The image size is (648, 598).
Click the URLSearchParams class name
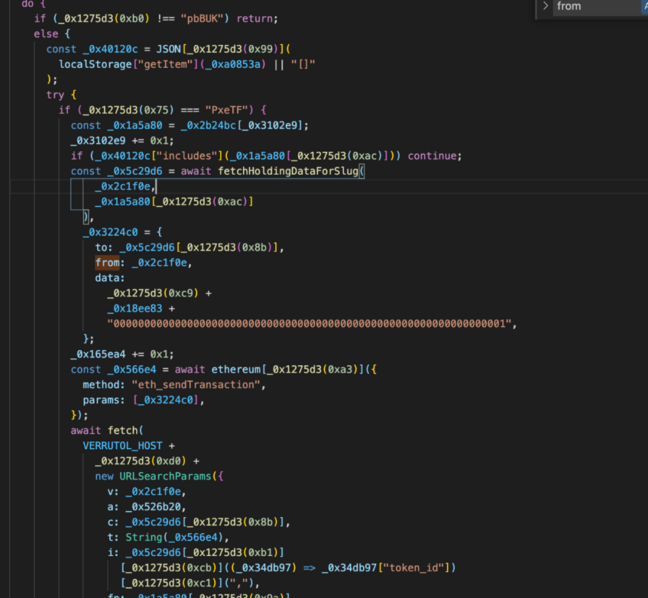point(165,476)
